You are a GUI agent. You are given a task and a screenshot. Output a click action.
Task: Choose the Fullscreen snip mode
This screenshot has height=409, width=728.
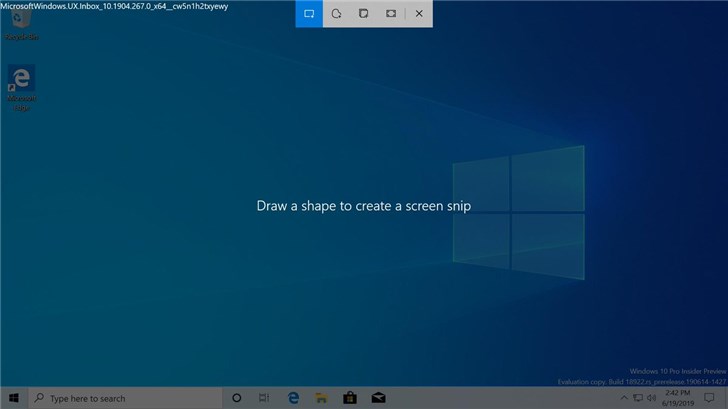pos(391,14)
